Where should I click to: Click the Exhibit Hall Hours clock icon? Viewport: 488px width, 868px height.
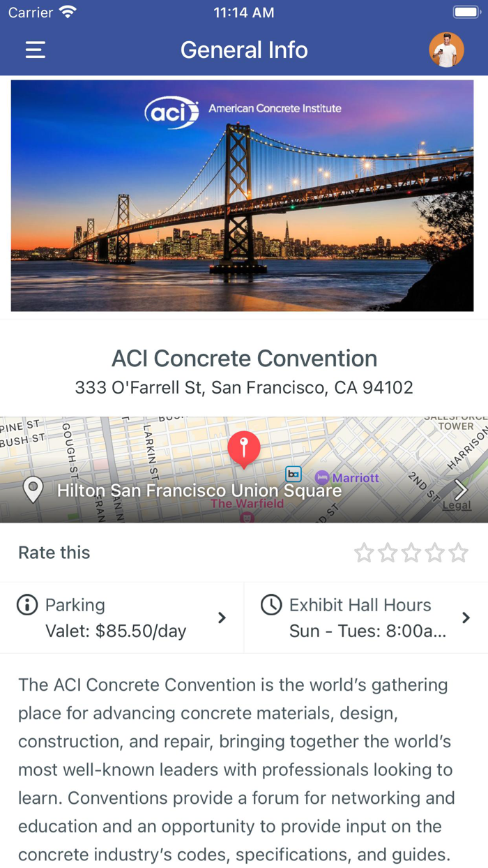pos(272,604)
